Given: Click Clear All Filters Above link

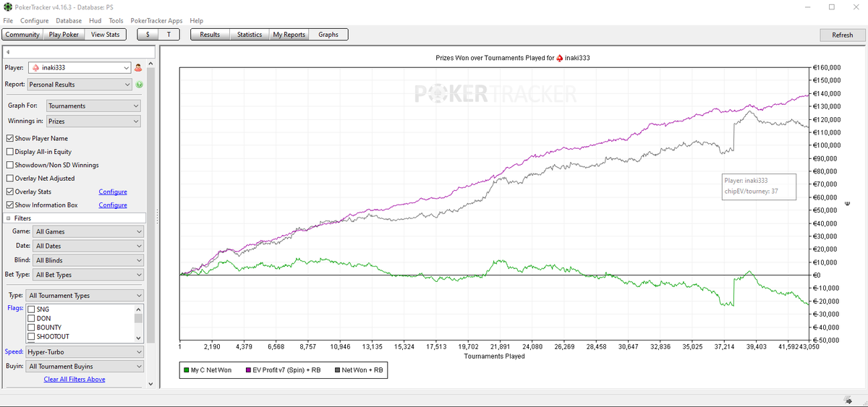Looking at the screenshot, I should [x=75, y=379].
